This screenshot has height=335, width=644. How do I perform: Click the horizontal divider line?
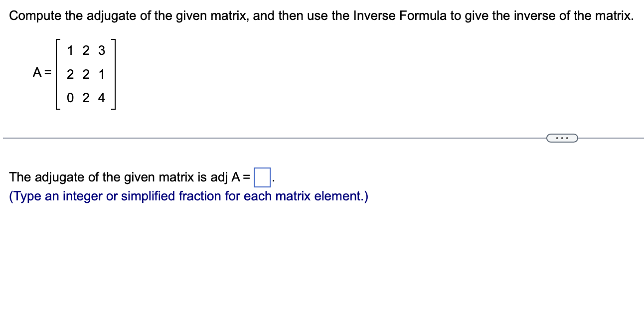(249, 137)
